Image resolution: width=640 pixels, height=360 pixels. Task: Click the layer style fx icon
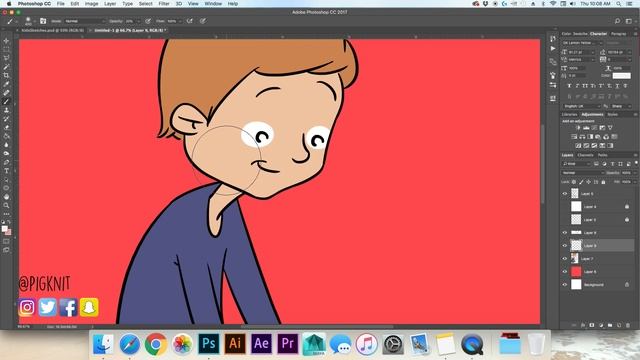[583, 325]
